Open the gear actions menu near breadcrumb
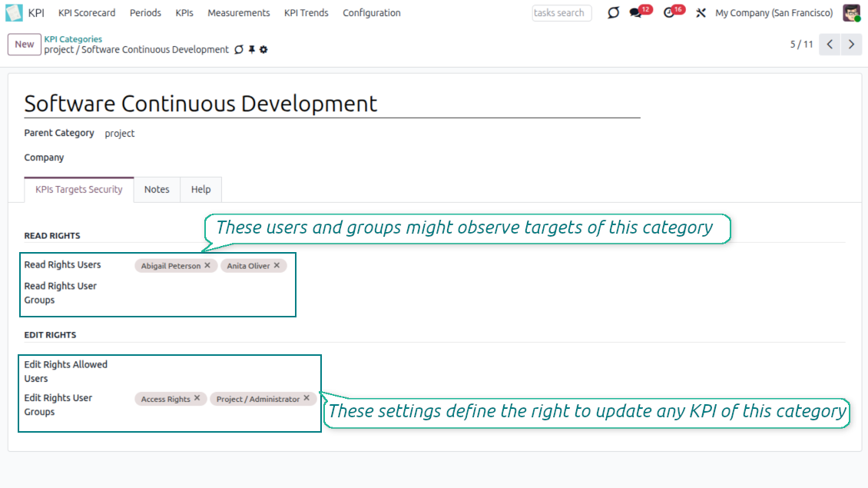This screenshot has width=868, height=488. click(x=263, y=50)
